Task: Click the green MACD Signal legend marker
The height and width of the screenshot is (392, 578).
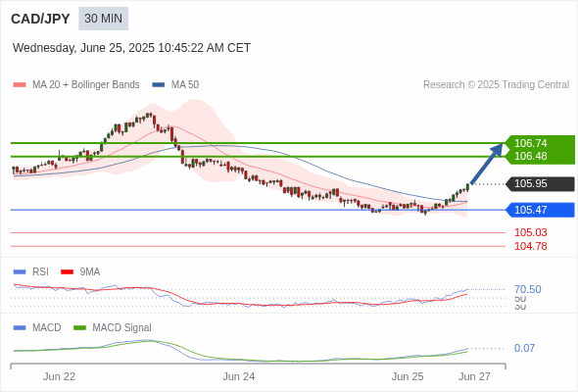Action: tap(79, 328)
